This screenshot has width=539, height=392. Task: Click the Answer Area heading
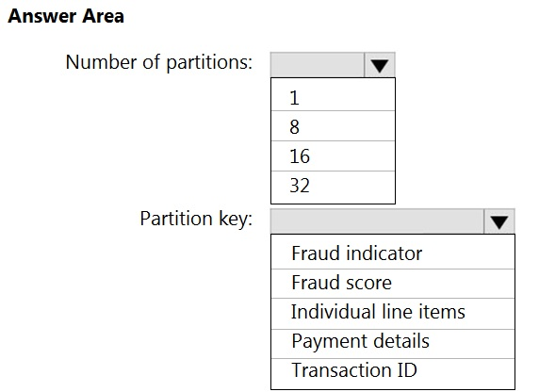(66, 16)
